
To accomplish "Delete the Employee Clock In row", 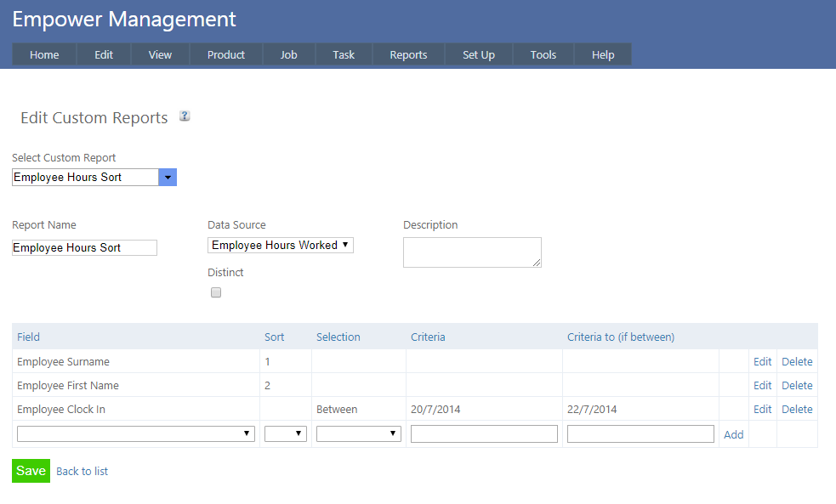I will pos(797,409).
